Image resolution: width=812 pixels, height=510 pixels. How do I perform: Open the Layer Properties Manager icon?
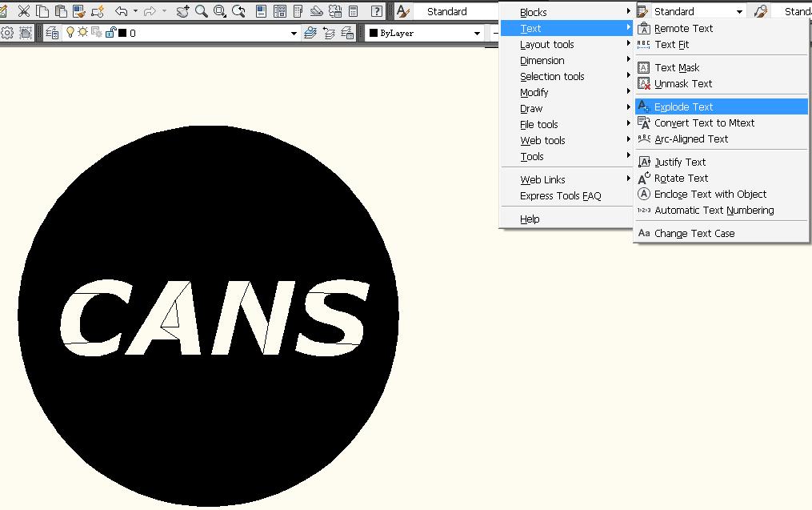point(52,33)
